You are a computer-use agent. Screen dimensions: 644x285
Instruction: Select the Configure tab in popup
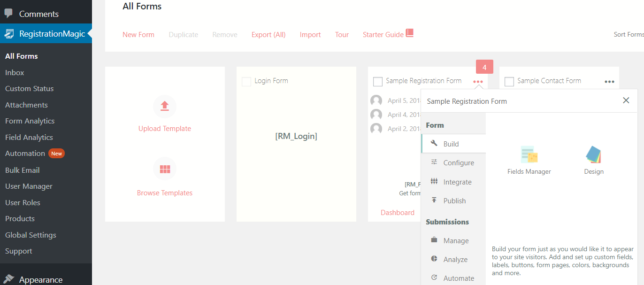453,162
